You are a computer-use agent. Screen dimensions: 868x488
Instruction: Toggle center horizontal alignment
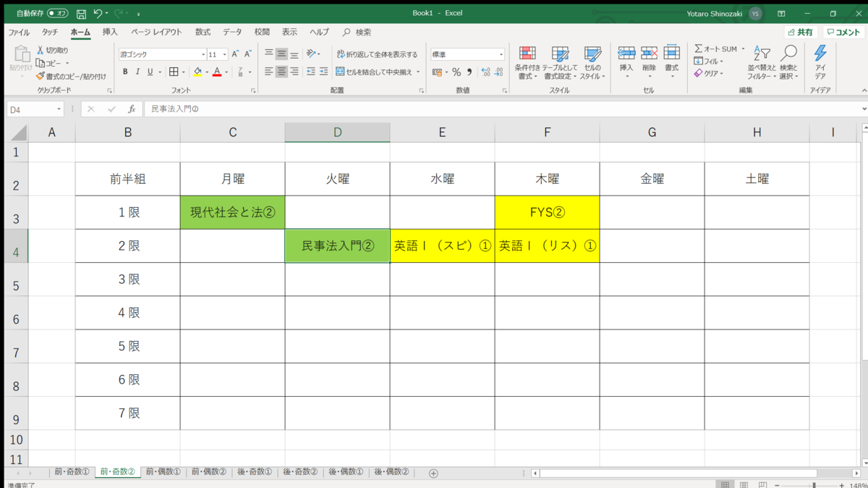(281, 72)
